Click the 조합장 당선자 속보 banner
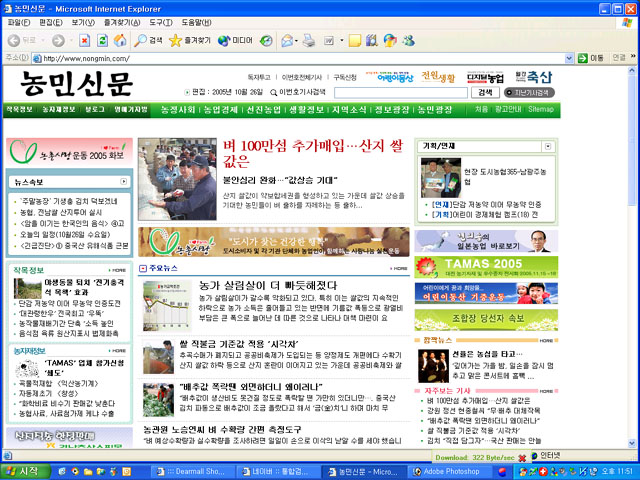The image size is (640, 480). [x=486, y=320]
